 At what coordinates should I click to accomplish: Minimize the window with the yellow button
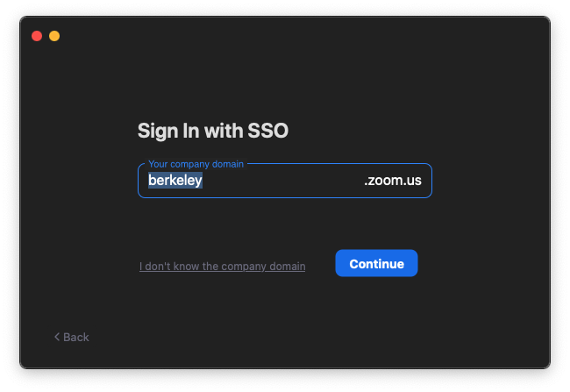[x=54, y=36]
